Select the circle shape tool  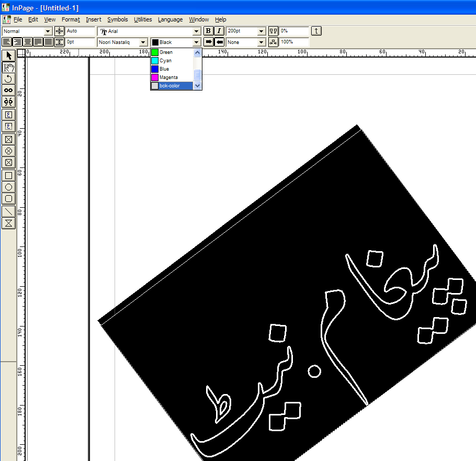point(8,187)
